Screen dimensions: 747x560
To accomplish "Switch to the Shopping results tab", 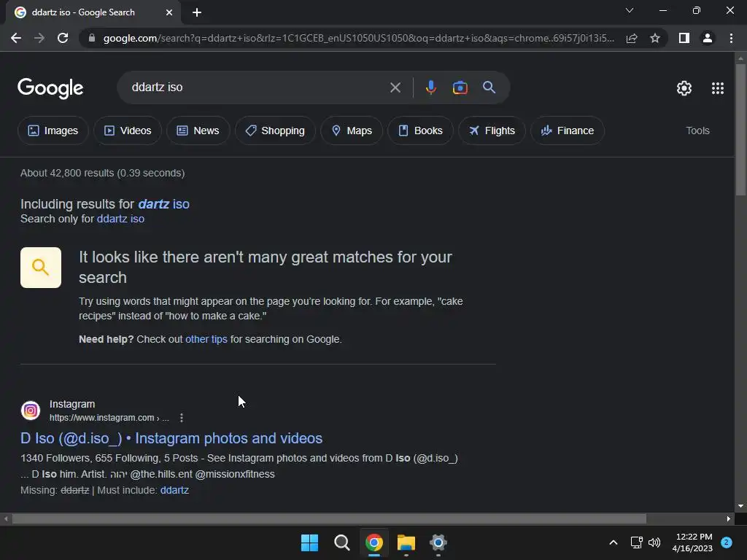I will pos(275,131).
